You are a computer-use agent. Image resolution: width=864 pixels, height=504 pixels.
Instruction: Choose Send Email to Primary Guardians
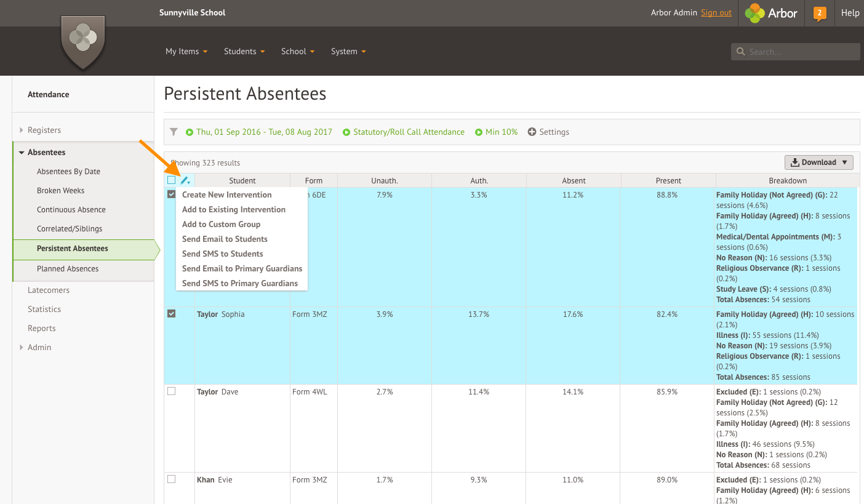click(242, 269)
